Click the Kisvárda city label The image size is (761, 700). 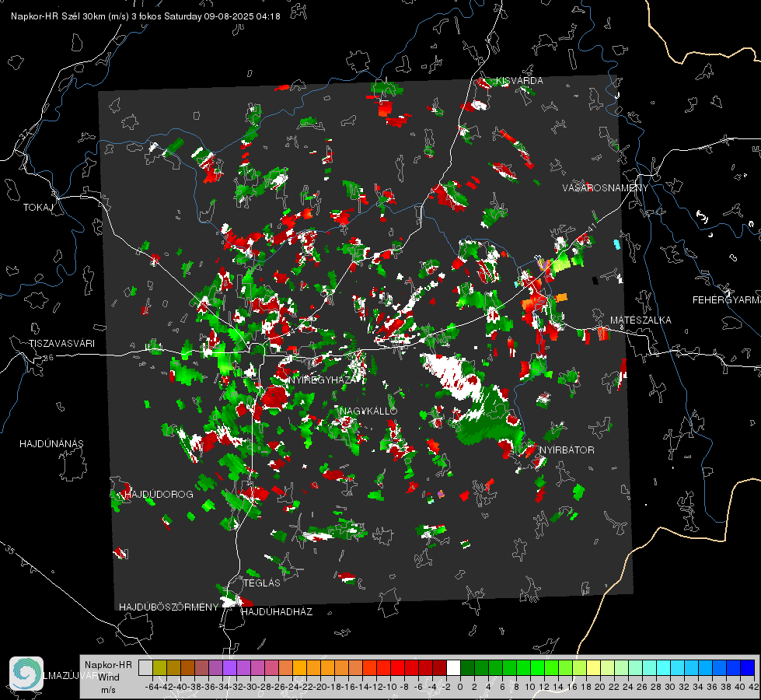tap(519, 81)
